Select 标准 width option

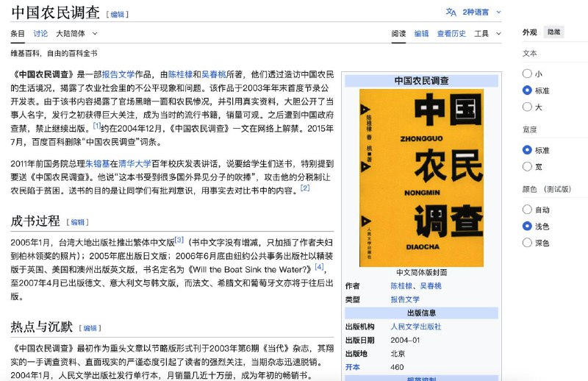point(527,150)
